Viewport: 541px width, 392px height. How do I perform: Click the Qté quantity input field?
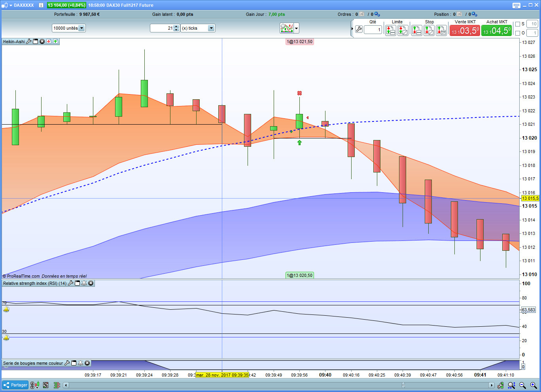(x=373, y=29)
